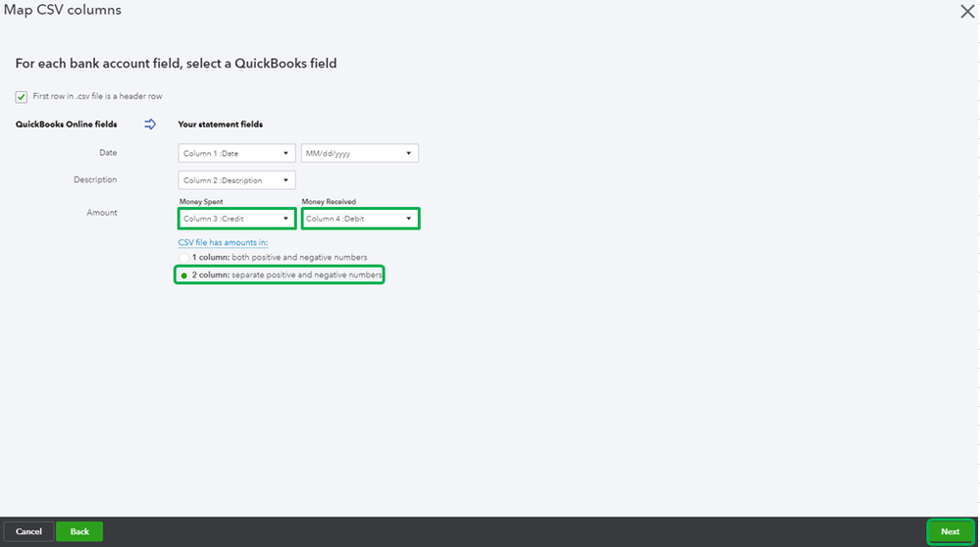
Task: Close the Map CSV columns dialog
Action: tap(967, 11)
